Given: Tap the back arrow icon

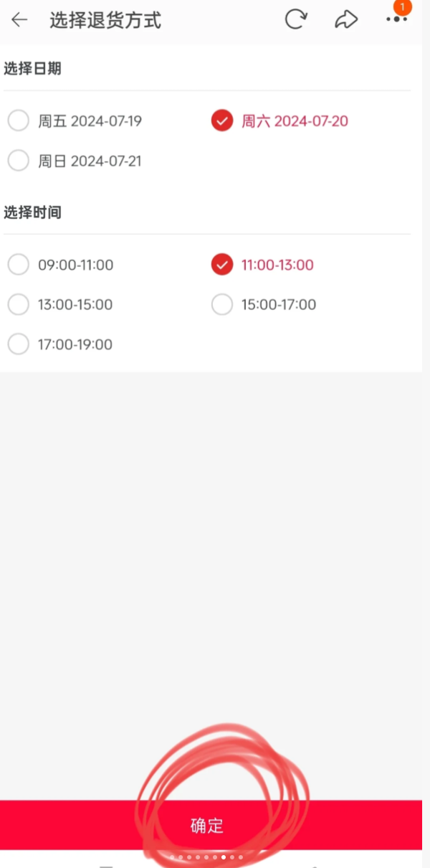Looking at the screenshot, I should pyautogui.click(x=19, y=20).
